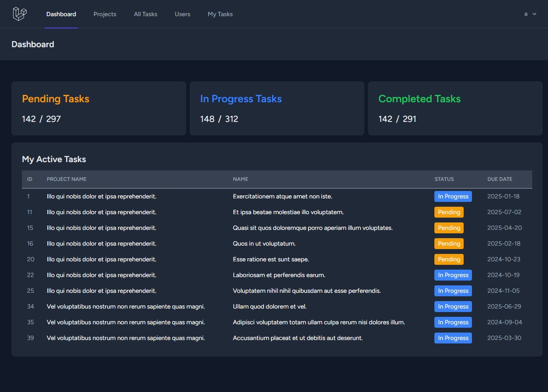Click the Status column header

[x=444, y=179]
